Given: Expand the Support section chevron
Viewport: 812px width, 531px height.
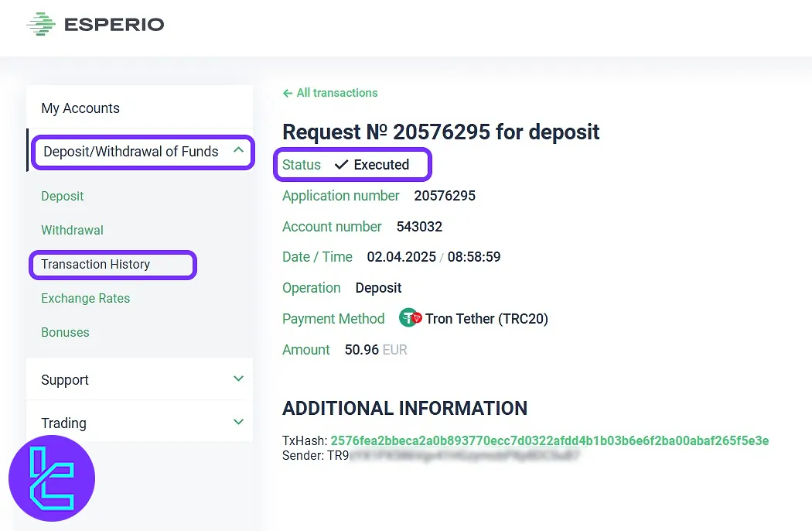Looking at the screenshot, I should click(238, 379).
